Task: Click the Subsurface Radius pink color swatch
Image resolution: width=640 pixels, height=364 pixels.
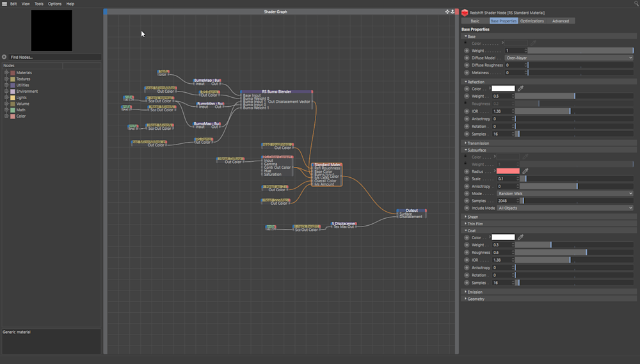Action: point(508,171)
